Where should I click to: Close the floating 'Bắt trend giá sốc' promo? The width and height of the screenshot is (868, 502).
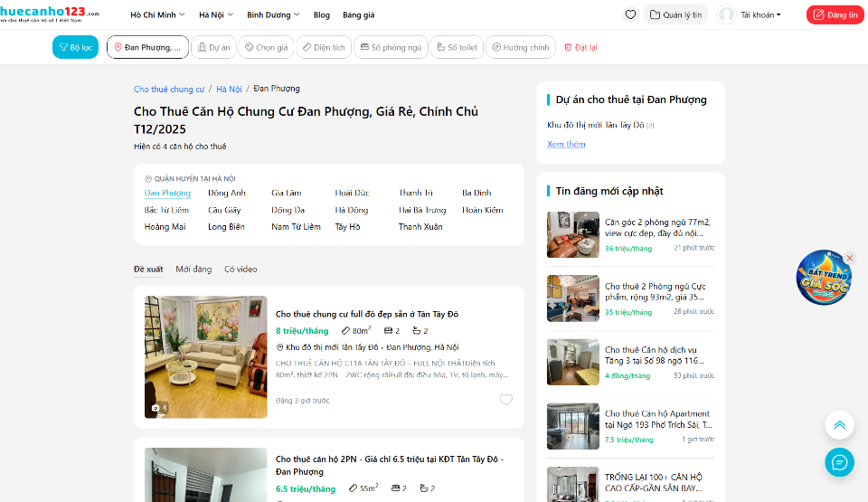point(849,258)
